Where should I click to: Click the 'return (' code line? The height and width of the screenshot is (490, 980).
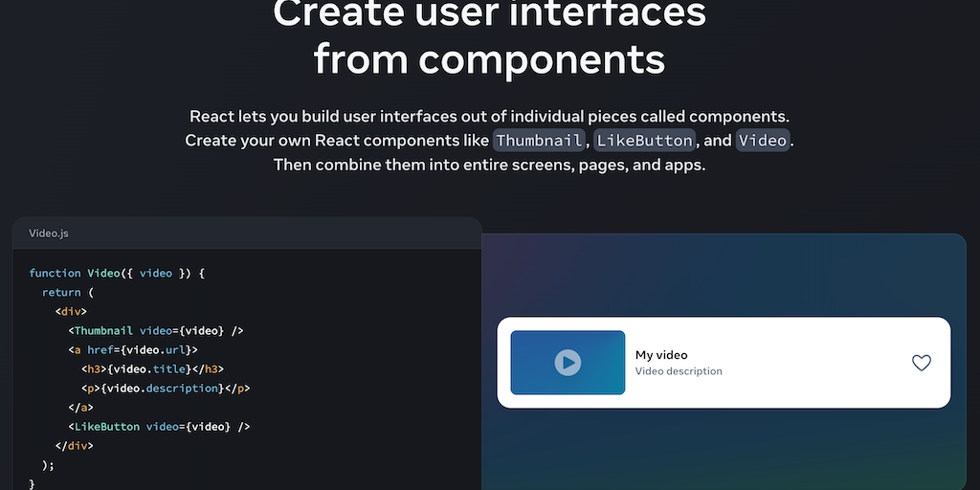tap(68, 293)
